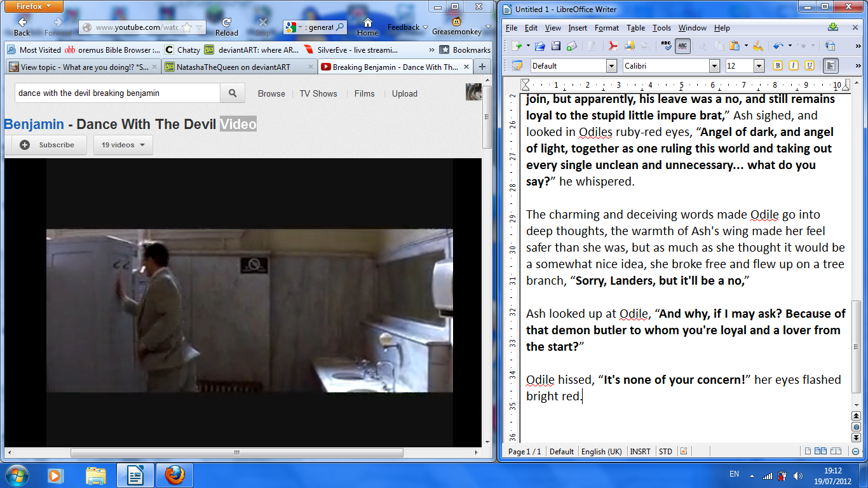Toggle Bold formatting button

coord(777,65)
